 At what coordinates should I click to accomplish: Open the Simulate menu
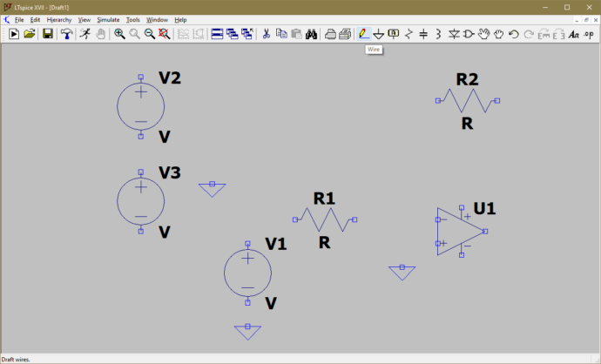click(x=108, y=19)
